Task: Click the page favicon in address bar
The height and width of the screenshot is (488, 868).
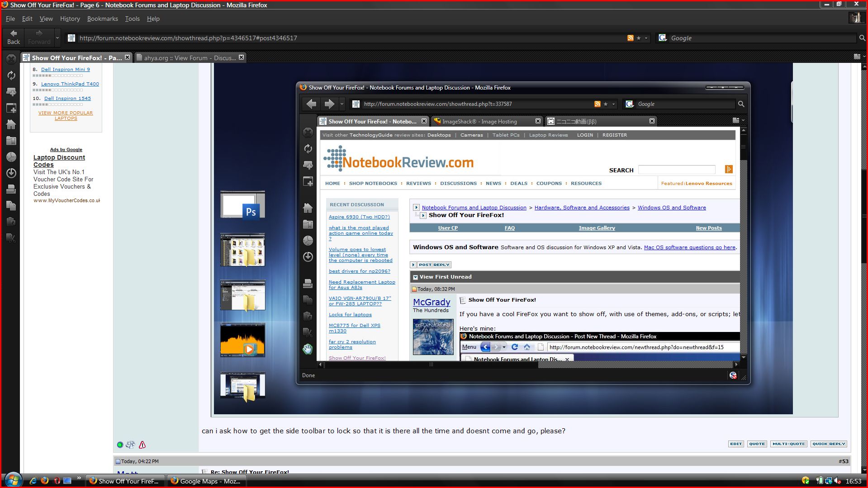Action: pyautogui.click(x=71, y=38)
